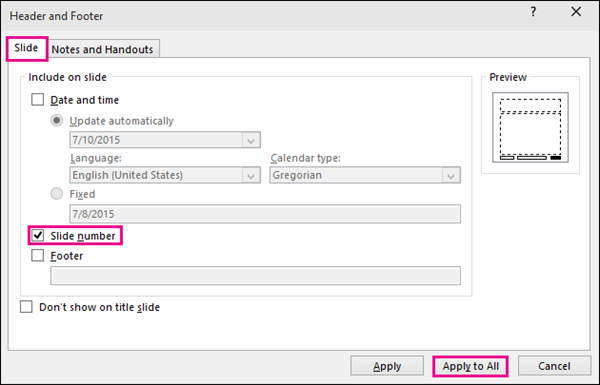The image size is (600, 385).
Task: Close the Header and Footer dialog
Action: click(x=576, y=12)
